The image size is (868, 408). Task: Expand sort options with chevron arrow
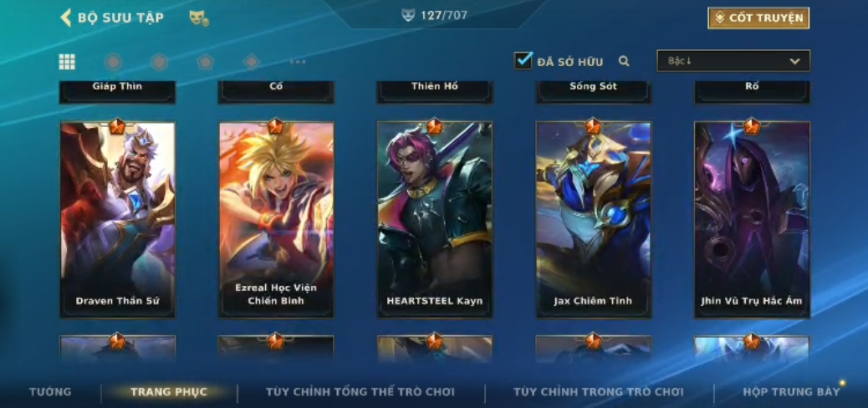795,61
